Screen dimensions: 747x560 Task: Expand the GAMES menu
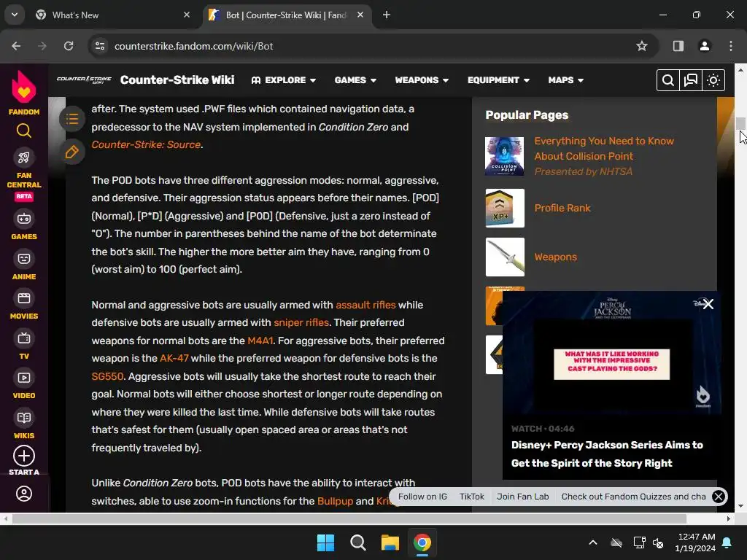tap(355, 80)
